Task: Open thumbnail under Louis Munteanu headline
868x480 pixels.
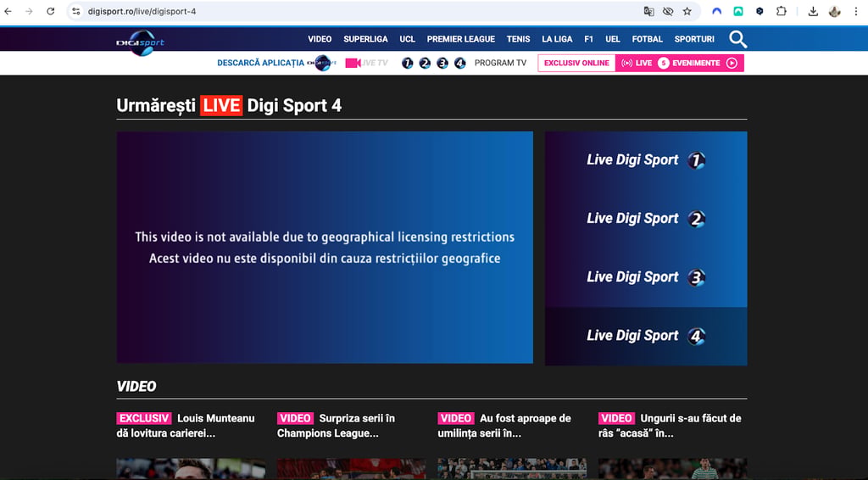Action: pyautogui.click(x=191, y=469)
